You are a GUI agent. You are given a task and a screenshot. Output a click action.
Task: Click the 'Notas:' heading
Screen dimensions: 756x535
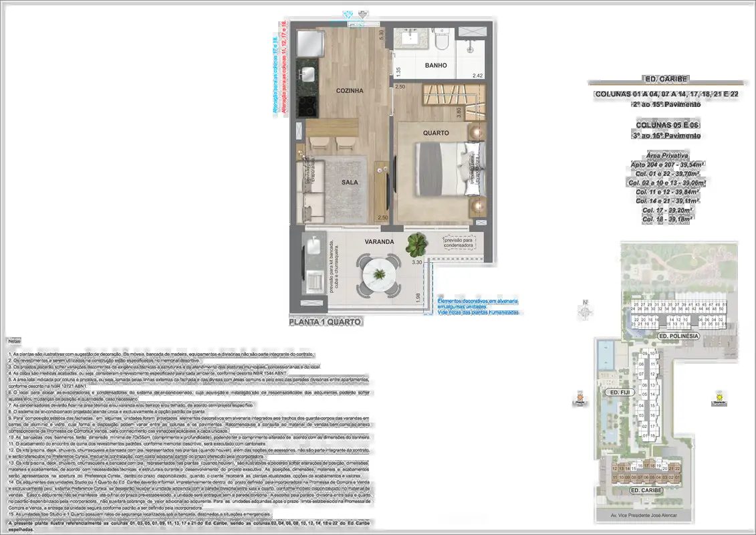[14, 342]
